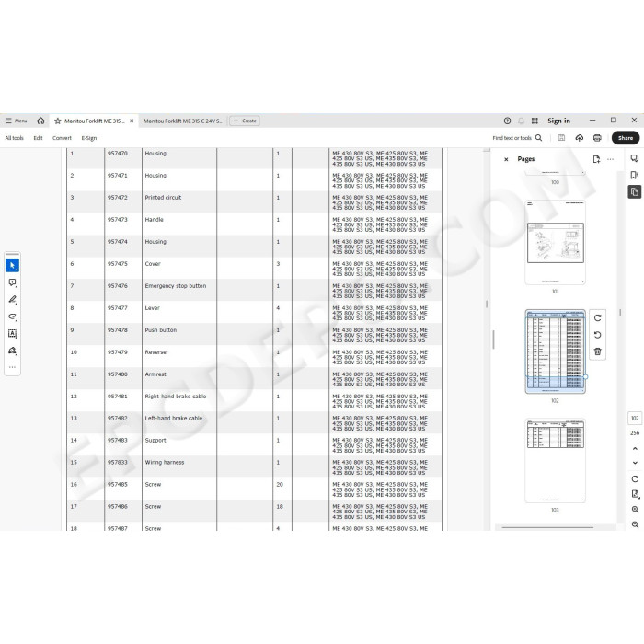
Task: Go to previous page up arrow
Action: tap(635, 449)
